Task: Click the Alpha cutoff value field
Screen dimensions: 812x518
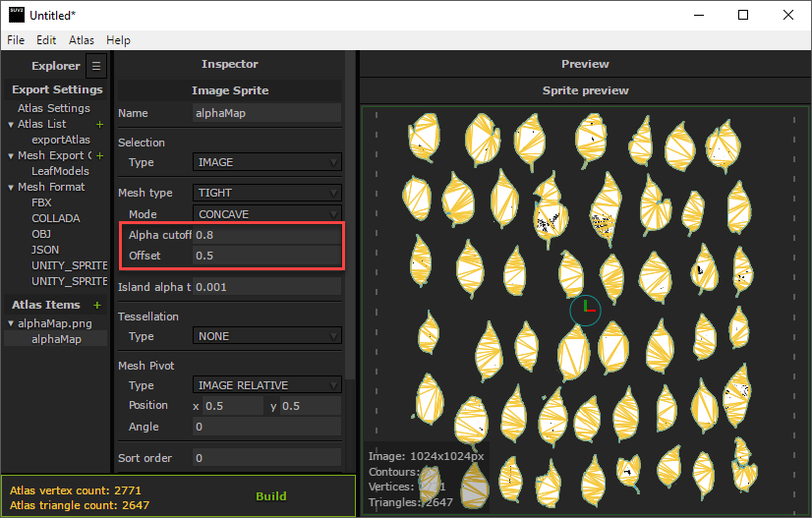Action: tap(266, 236)
